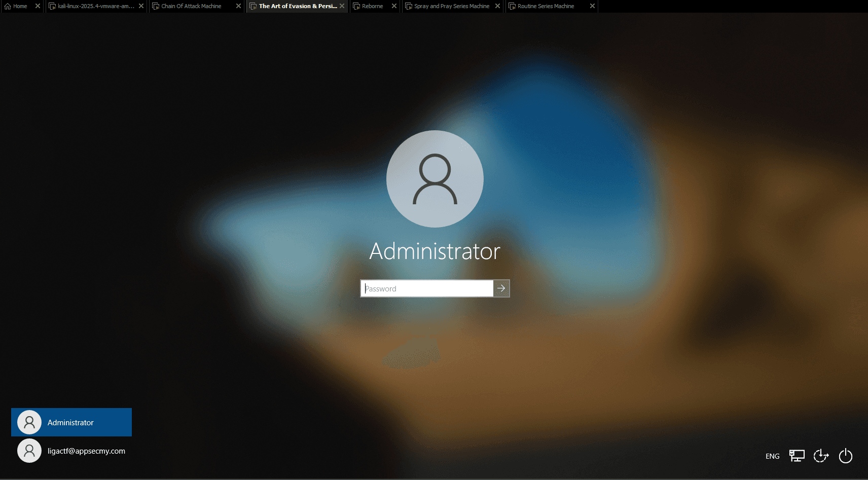868x480 pixels.
Task: Open the Power options icon
Action: (846, 456)
